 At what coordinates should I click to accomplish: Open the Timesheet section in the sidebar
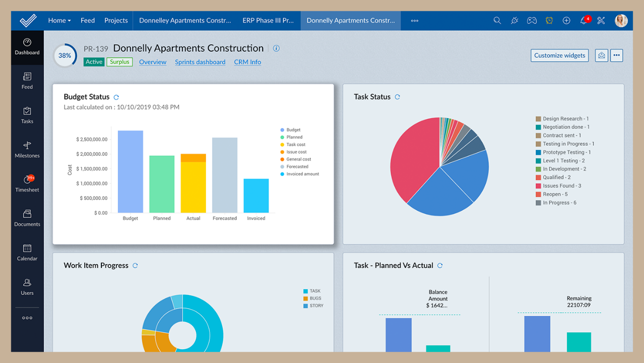(x=27, y=183)
